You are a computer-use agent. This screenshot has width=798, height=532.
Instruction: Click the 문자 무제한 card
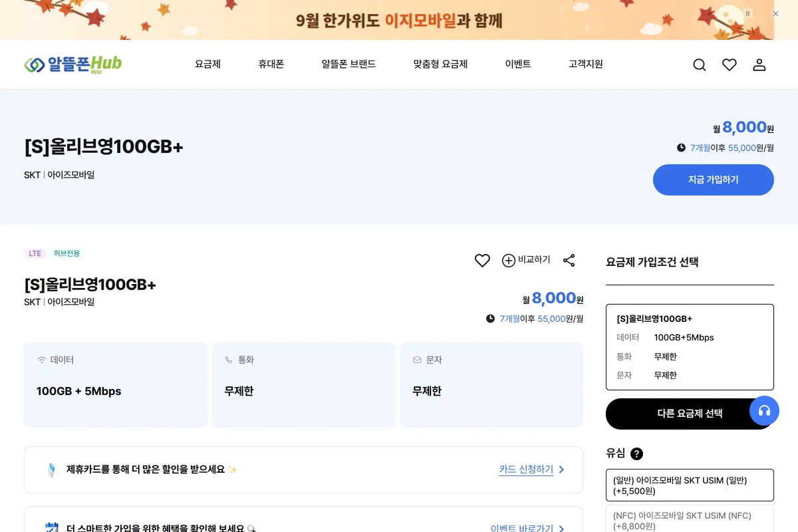491,385
